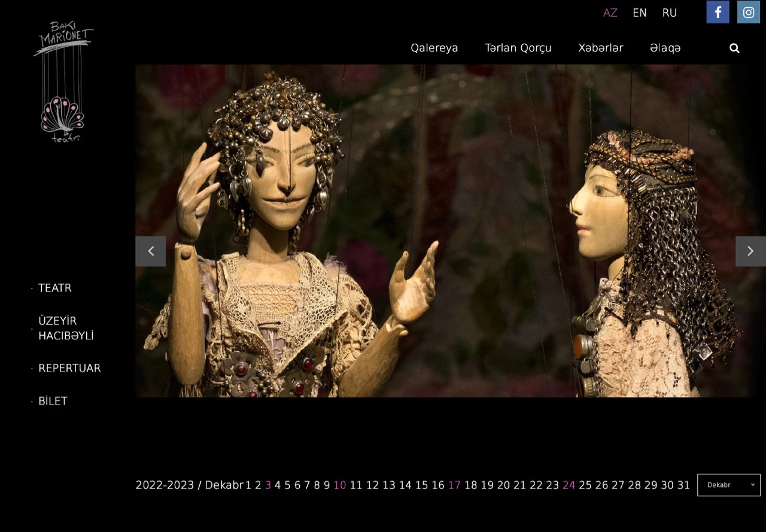
Task: Switch language to RU
Action: click(x=670, y=13)
